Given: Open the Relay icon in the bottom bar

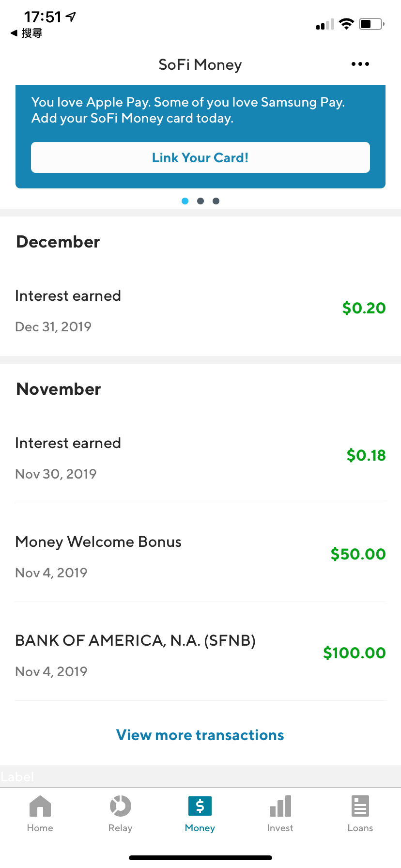Looking at the screenshot, I should (x=120, y=806).
